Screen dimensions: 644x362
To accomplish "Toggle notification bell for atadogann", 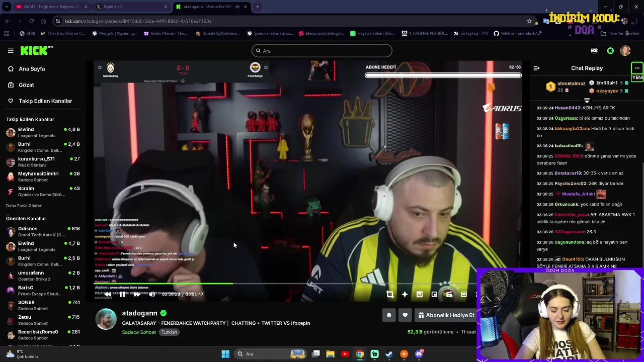I will click(x=389, y=315).
